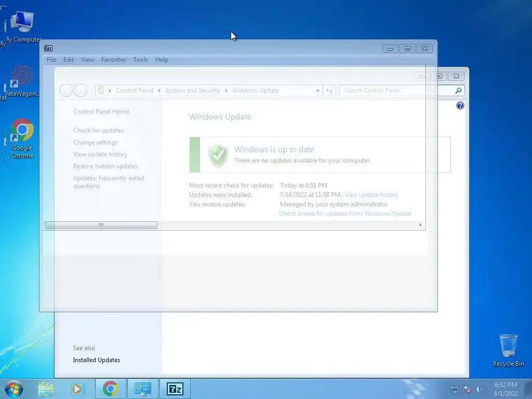Open My Computer desktop icon

pos(22,27)
